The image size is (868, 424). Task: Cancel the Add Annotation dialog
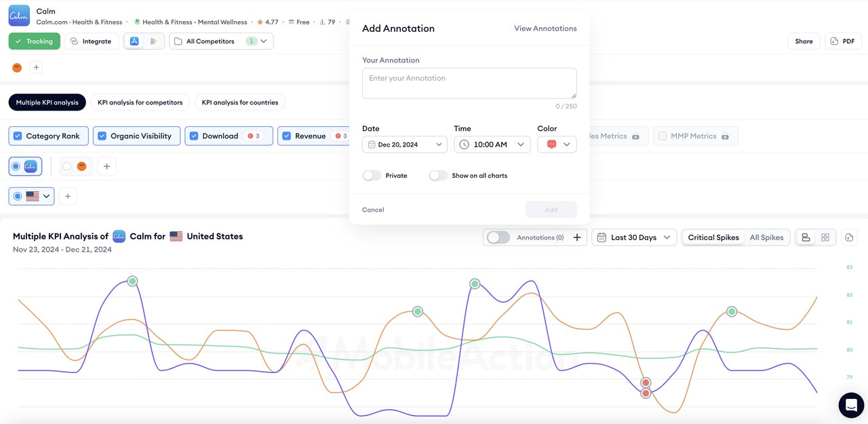[373, 210]
